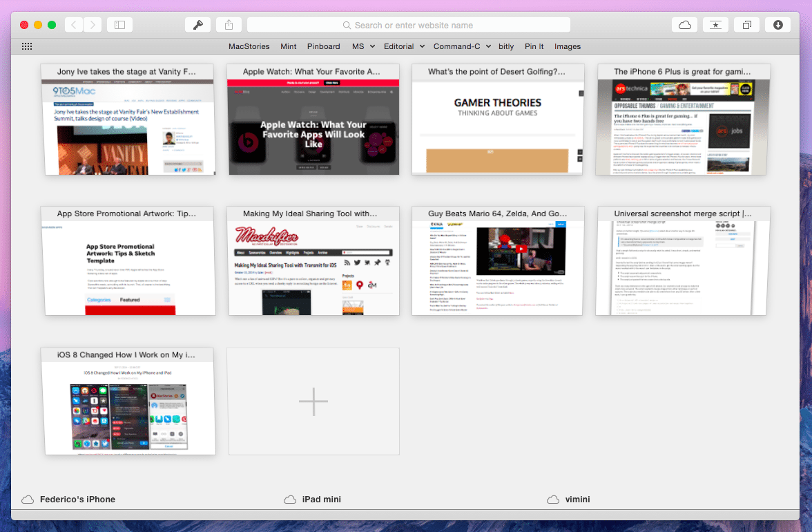Toggle the Show All Tabs icon
This screenshot has height=532, width=812.
(747, 25)
